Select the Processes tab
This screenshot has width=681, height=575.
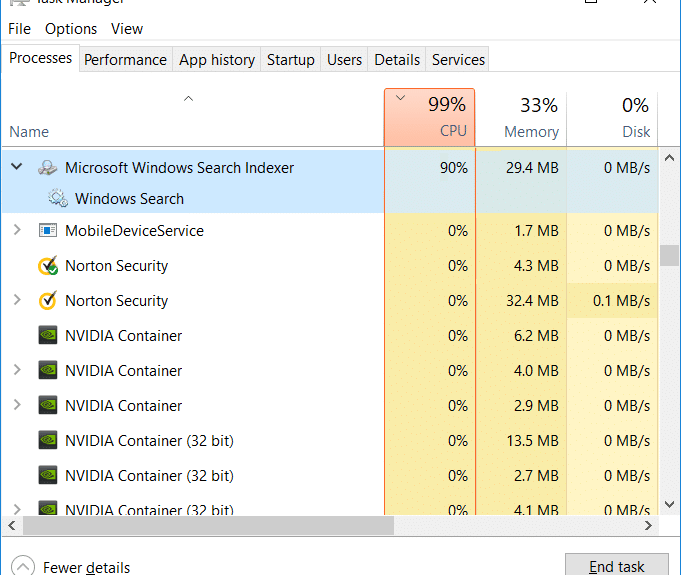(40, 58)
